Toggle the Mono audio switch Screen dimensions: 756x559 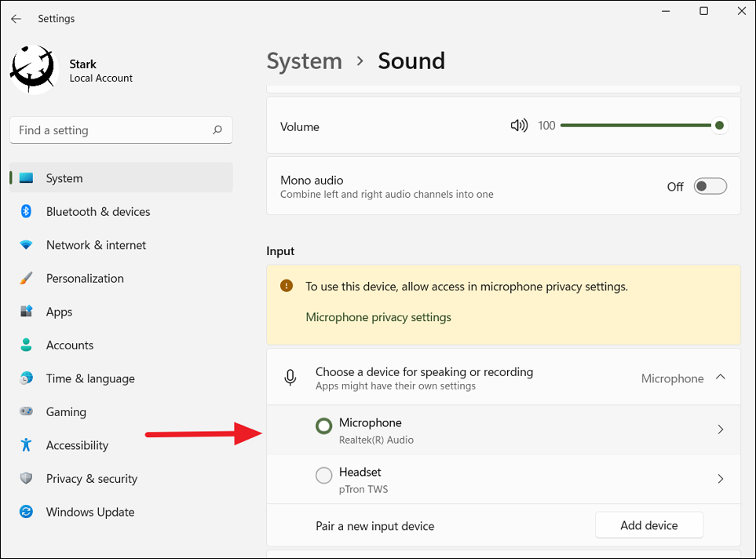[710, 186]
